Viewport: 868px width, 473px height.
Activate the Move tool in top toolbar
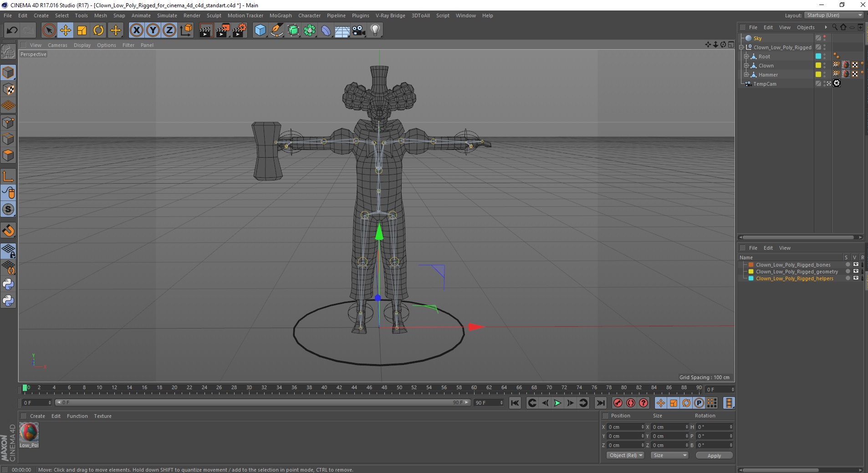(65, 31)
